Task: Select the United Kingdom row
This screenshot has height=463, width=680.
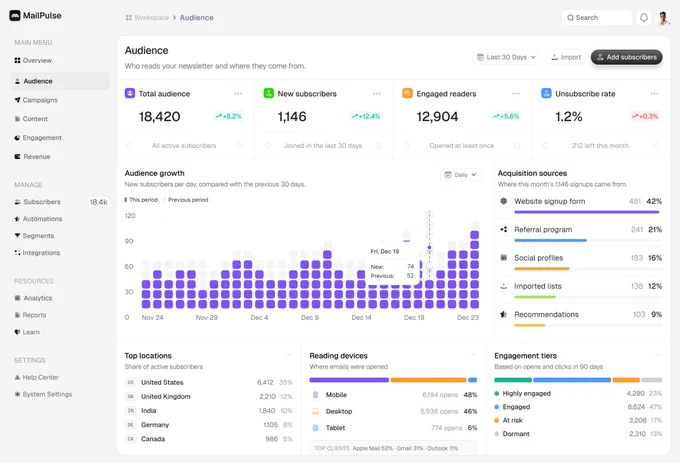Action: (x=209, y=397)
